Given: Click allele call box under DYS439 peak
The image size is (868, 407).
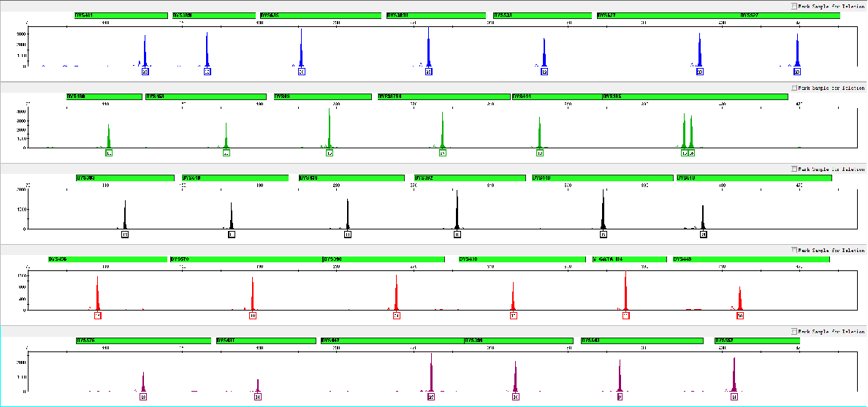Looking at the screenshot, I should pos(348,235).
